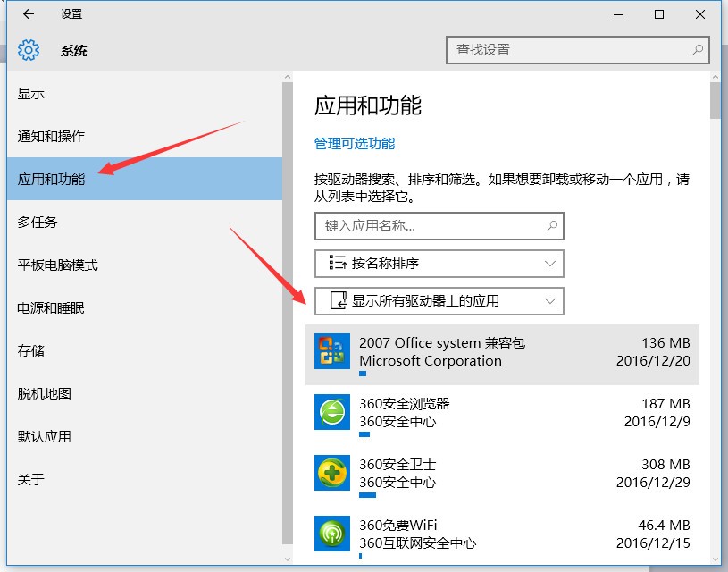
Task: Select the 360免费WiFi list entry
Action: click(502, 536)
